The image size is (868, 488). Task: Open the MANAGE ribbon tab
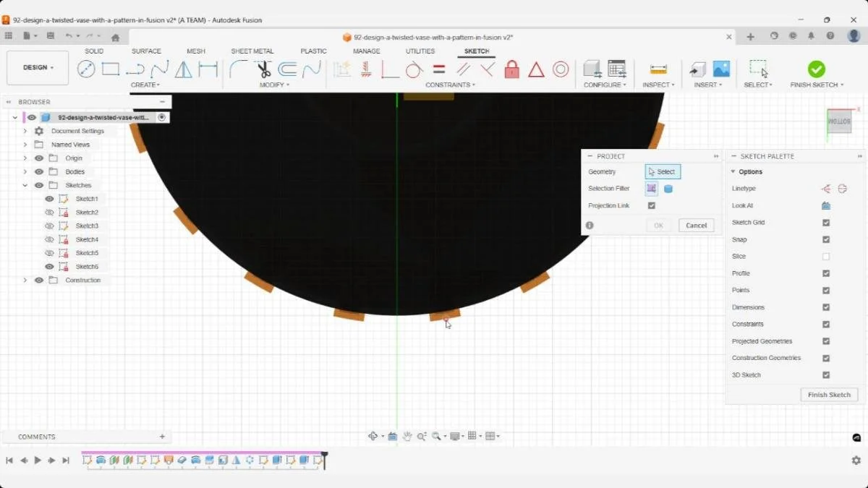click(x=366, y=51)
